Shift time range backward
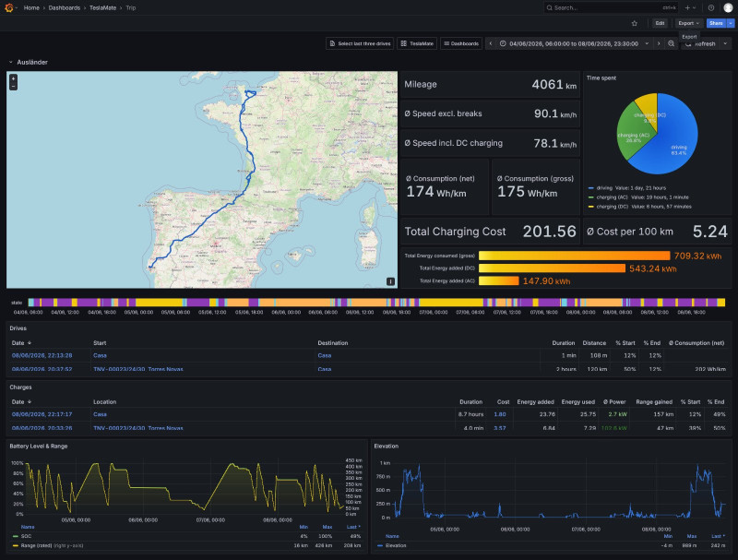 [491, 43]
